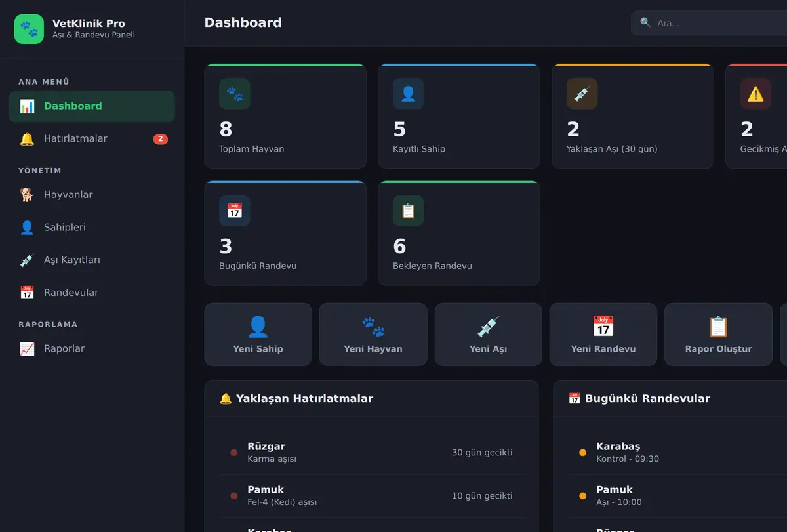Open the Sahipleri page
Screen dimensions: 787x532
point(92,228)
